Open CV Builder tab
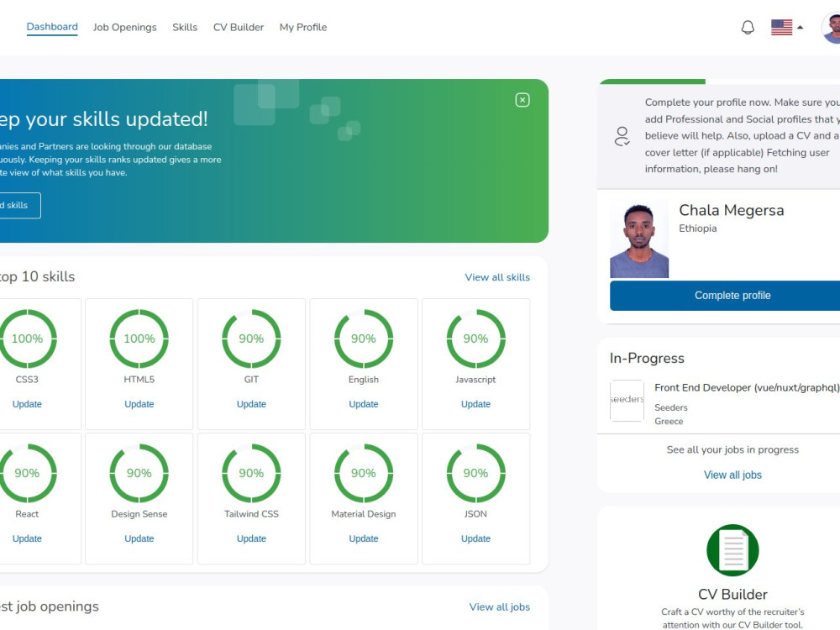The height and width of the screenshot is (630, 840). point(239,28)
